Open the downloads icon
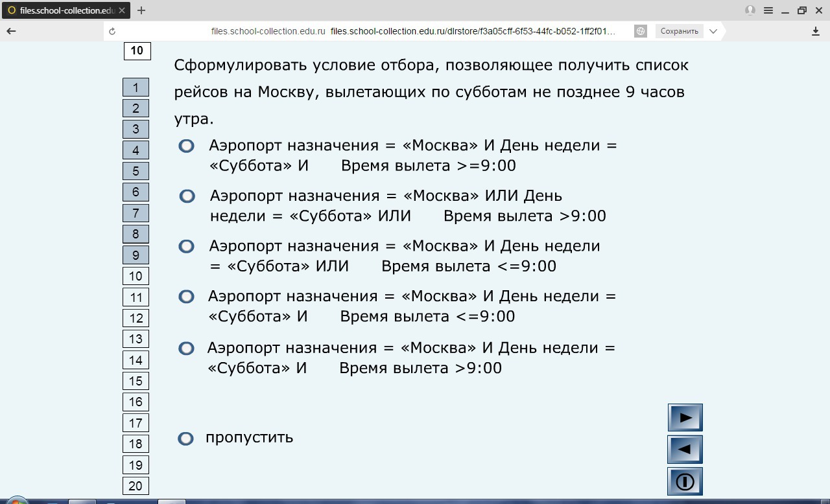Screen dimensions: 830x504 816,31
